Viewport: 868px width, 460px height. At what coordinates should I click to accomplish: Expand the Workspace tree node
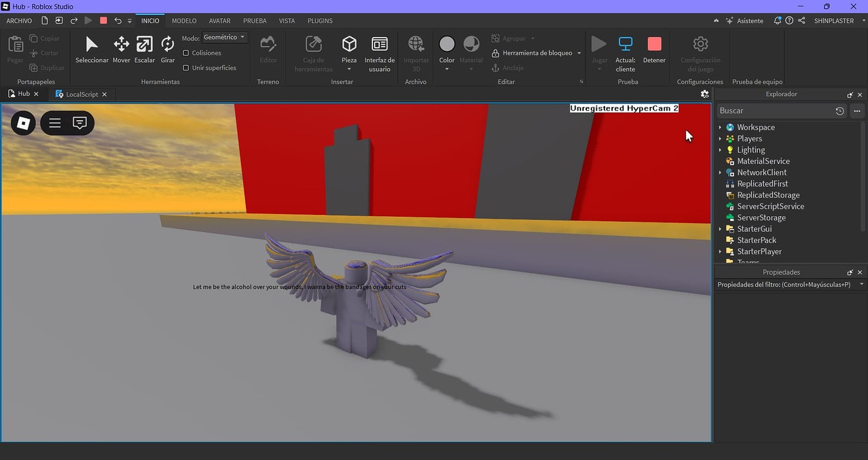click(x=720, y=128)
